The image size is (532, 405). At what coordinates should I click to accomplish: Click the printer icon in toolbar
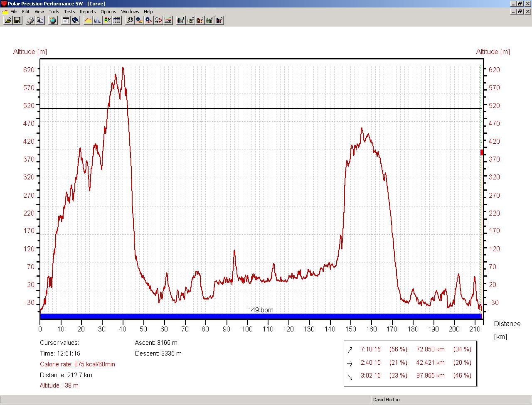30,20
